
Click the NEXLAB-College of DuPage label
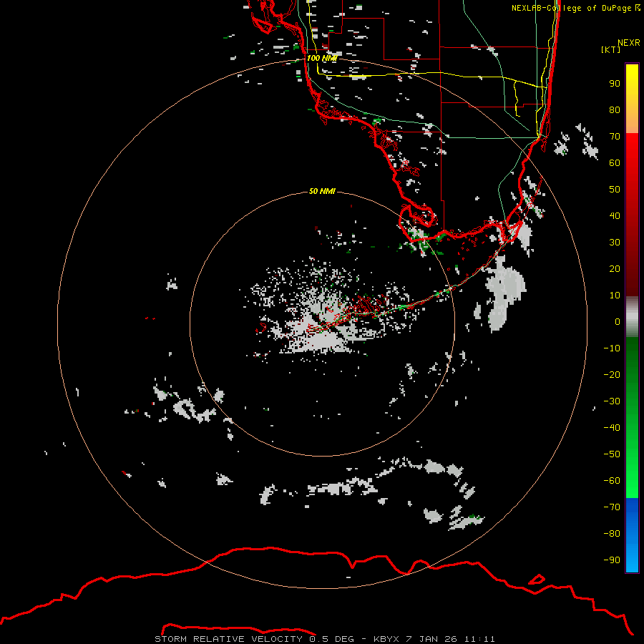[x=576, y=8]
